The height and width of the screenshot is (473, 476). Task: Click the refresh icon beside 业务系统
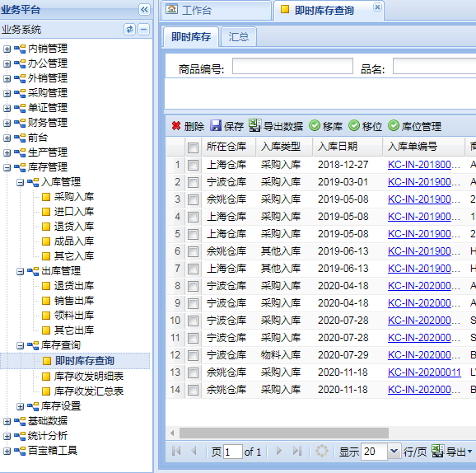[x=129, y=30]
